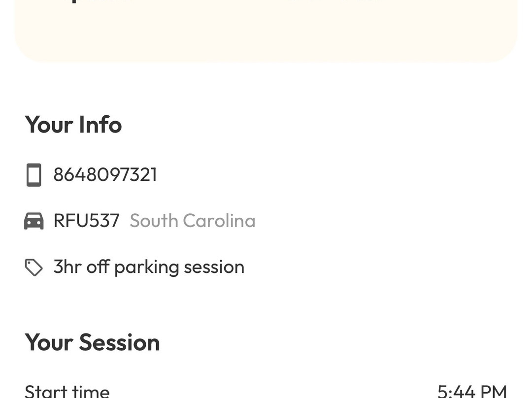532x398 pixels.
Task: Tap the Start time label
Action: pos(67,391)
